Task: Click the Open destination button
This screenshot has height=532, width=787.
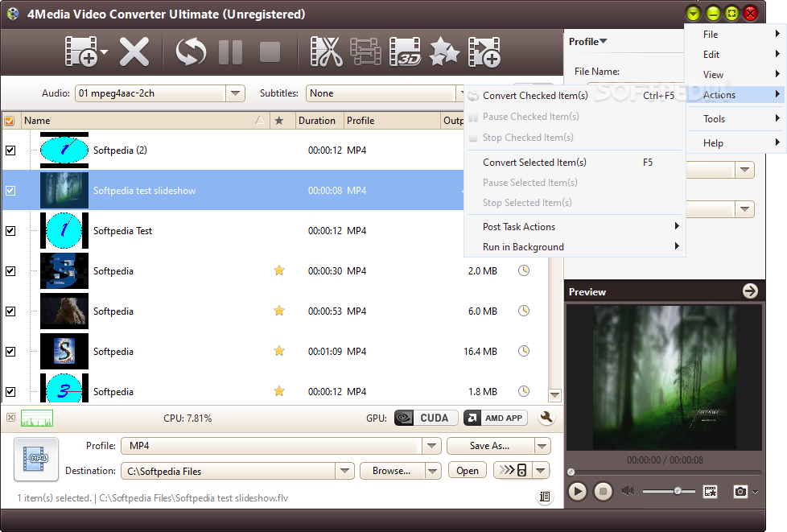Action: (x=468, y=471)
